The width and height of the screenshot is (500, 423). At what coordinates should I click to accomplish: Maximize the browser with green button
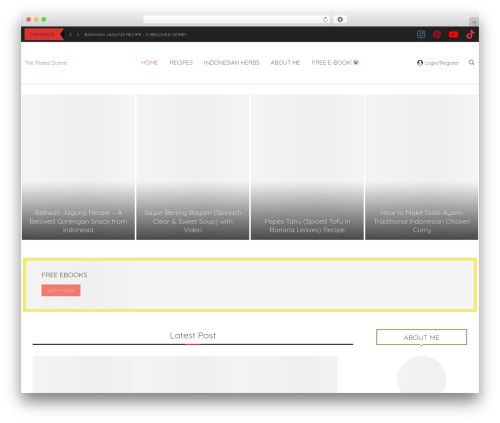(x=44, y=19)
